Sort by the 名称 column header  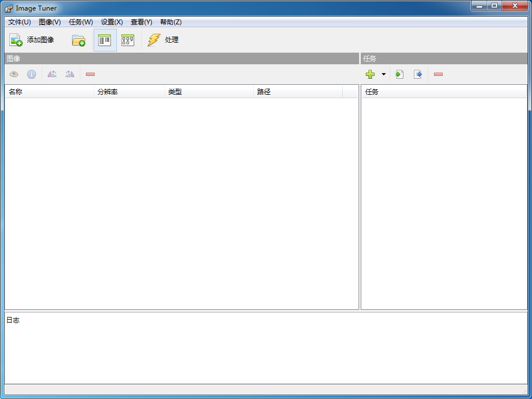(x=49, y=91)
